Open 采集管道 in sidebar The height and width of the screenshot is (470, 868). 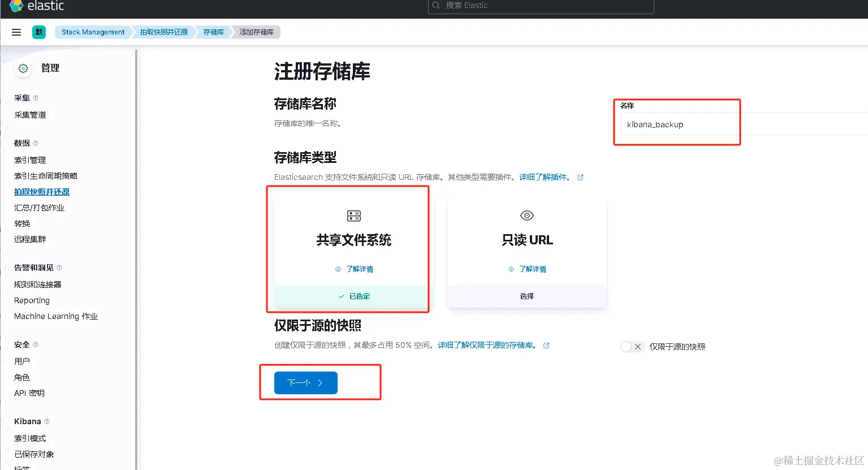point(30,115)
